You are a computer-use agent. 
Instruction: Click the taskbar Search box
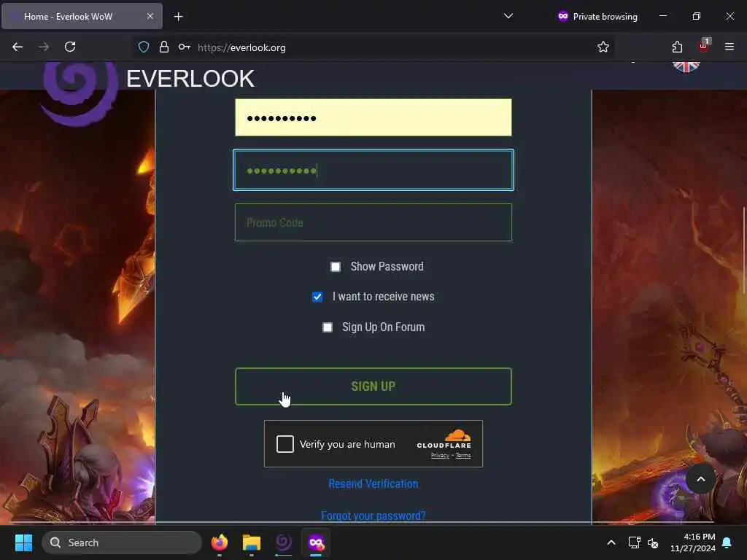(122, 542)
